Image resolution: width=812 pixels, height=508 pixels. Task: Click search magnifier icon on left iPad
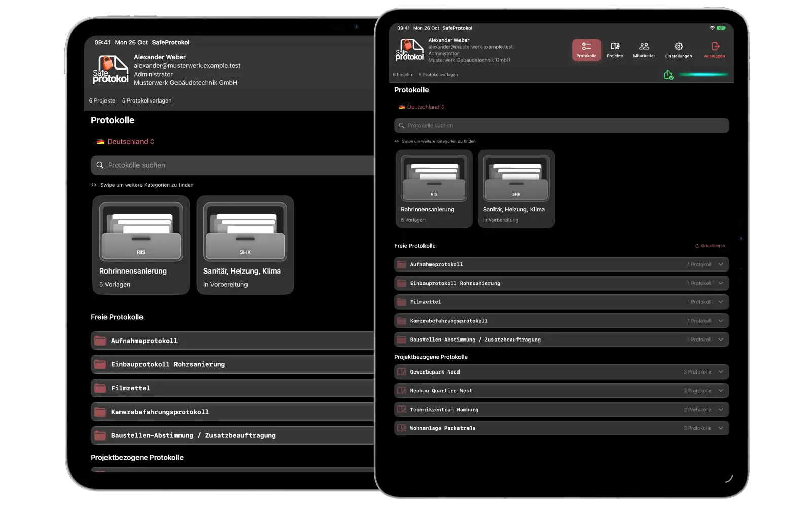100,165
